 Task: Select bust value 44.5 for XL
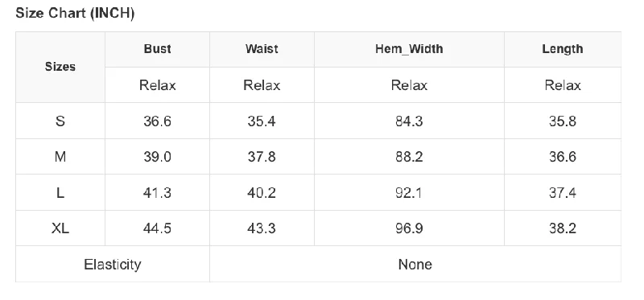[157, 228]
